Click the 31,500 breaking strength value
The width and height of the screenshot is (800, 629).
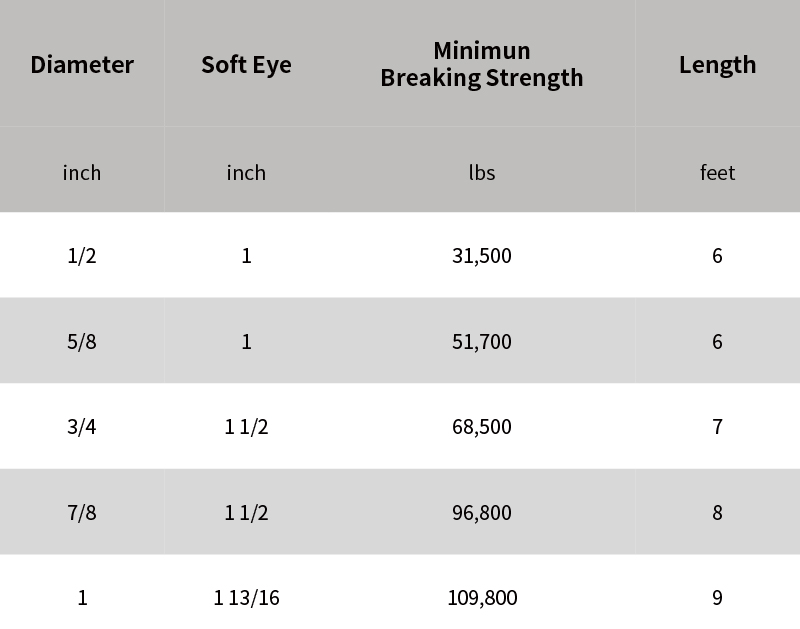tap(482, 255)
